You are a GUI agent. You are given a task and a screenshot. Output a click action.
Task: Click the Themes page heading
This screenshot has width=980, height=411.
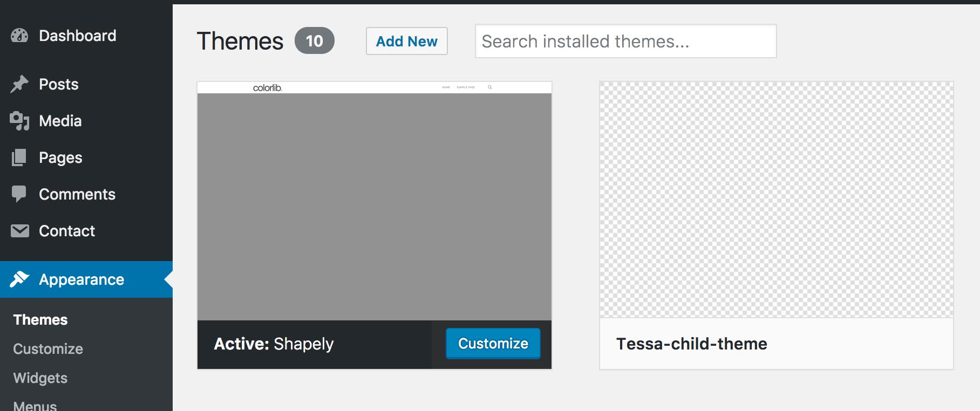point(240,41)
